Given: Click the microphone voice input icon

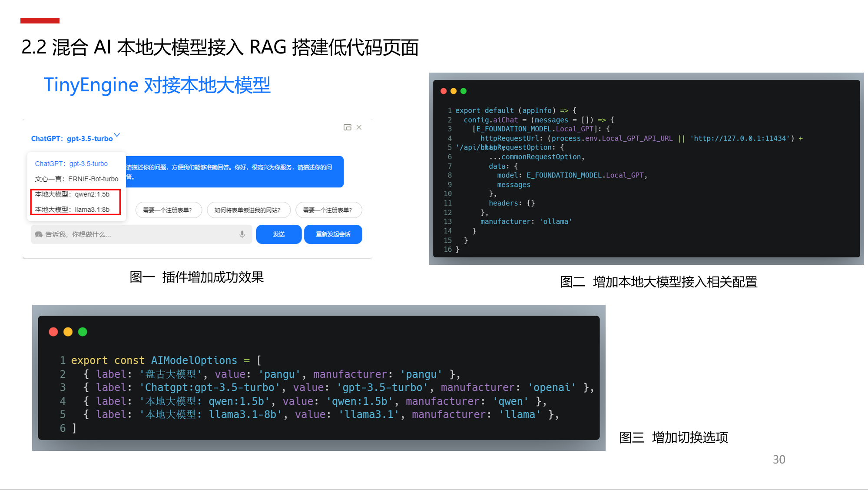Looking at the screenshot, I should tap(242, 234).
